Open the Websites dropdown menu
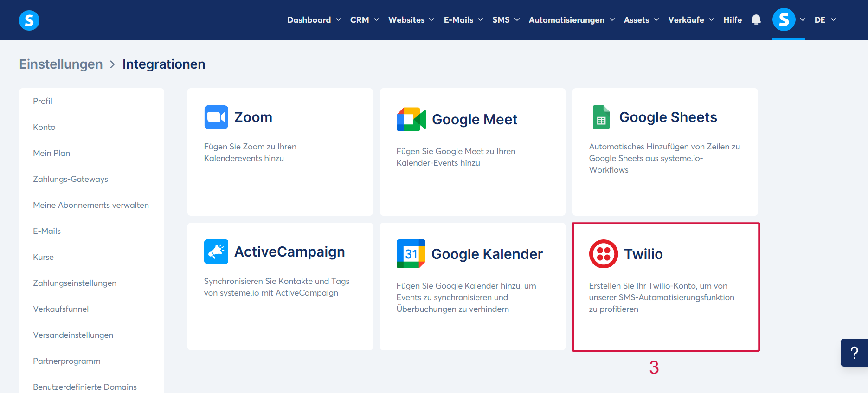The height and width of the screenshot is (393, 868). point(411,20)
